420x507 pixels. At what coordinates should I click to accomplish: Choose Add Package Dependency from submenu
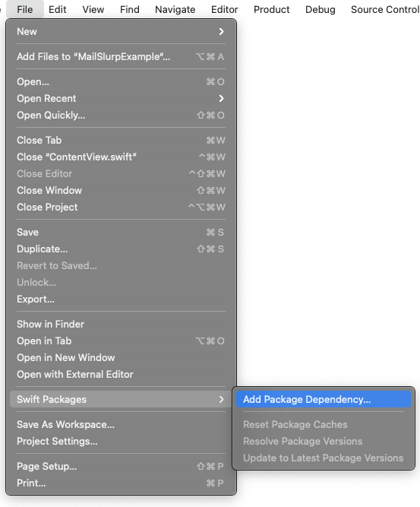click(x=324, y=399)
